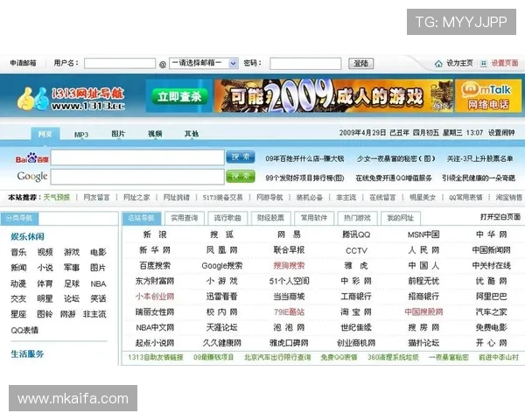Focus the Baidu search box
Viewport: 525px width, 420px height.
click(x=137, y=157)
